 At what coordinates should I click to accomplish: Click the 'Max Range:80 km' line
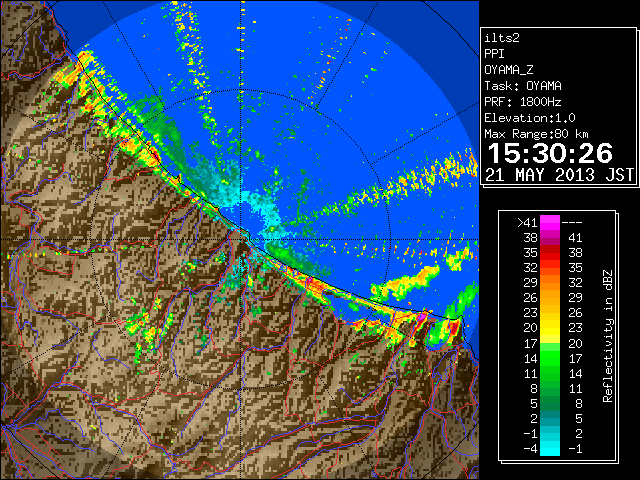point(536,134)
